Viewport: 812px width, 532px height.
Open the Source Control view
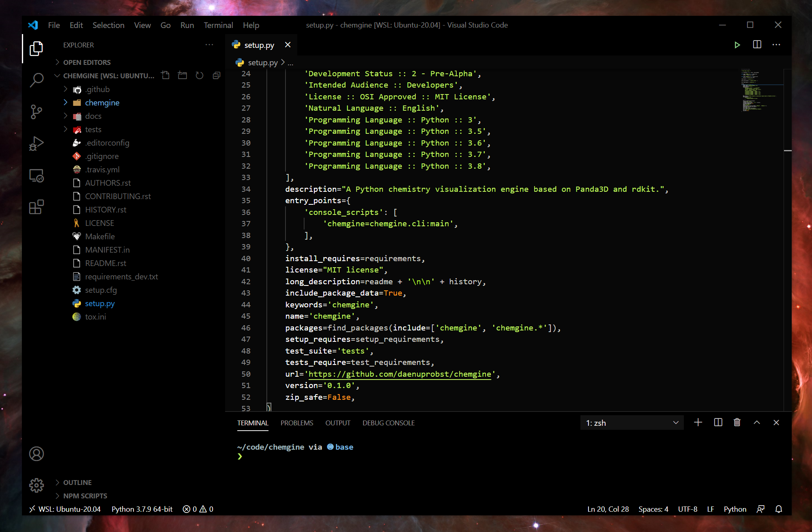pos(37,112)
